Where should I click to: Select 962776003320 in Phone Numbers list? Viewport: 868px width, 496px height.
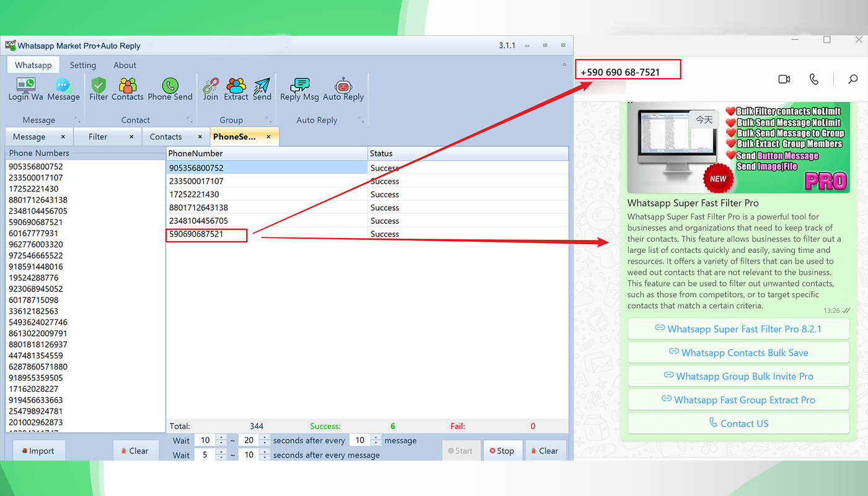(x=36, y=244)
